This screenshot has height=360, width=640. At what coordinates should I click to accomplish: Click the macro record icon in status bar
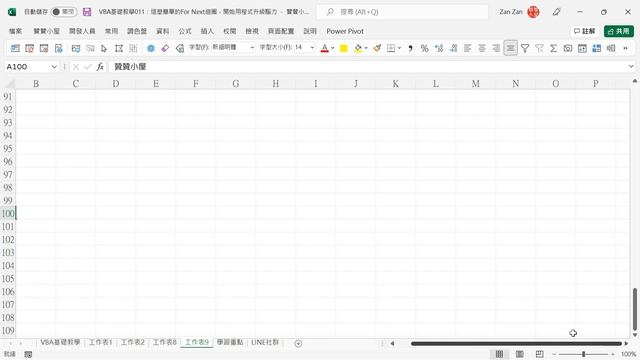(x=28, y=354)
